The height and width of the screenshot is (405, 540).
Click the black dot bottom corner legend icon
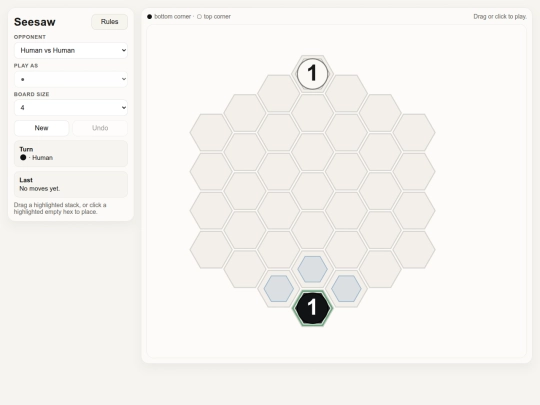[x=149, y=17]
